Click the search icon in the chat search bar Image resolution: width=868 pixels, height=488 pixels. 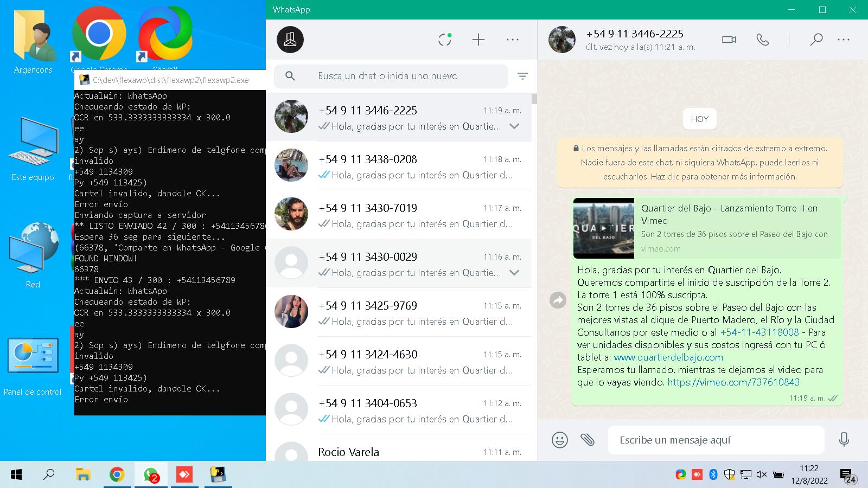coord(290,76)
